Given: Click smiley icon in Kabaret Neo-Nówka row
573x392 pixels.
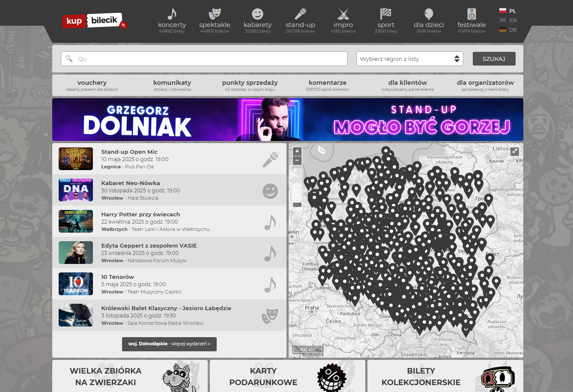Looking at the screenshot, I should (x=270, y=191).
